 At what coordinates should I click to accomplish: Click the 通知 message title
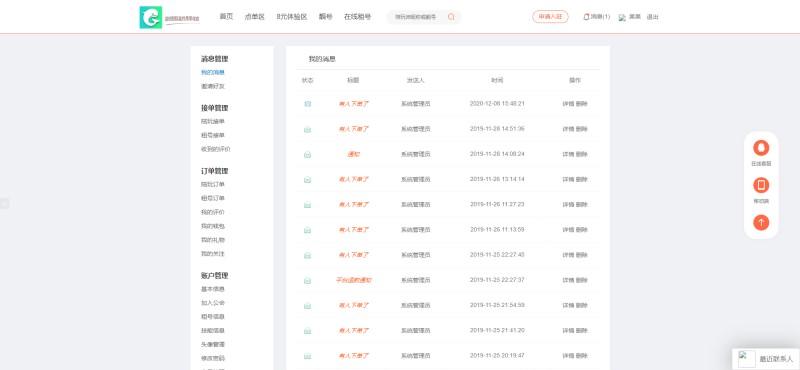tap(354, 154)
